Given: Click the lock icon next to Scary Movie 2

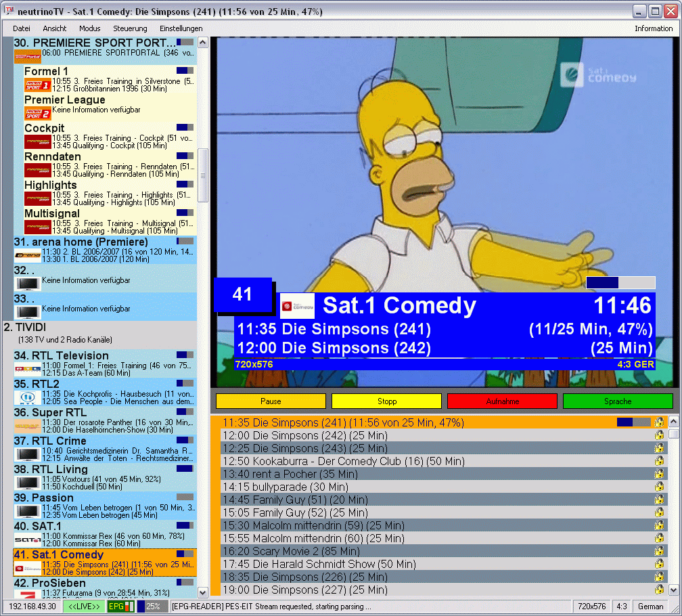Looking at the screenshot, I should 659,551.
